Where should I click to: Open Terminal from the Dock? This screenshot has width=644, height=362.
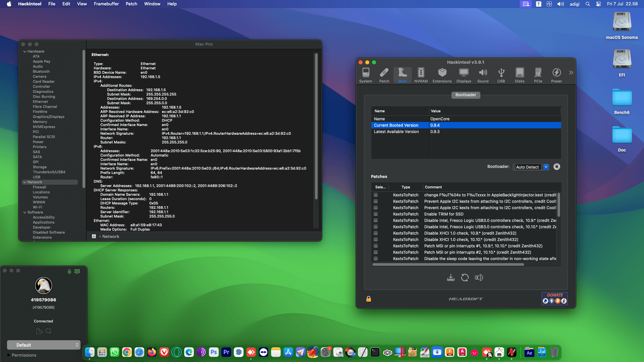[x=375, y=352]
